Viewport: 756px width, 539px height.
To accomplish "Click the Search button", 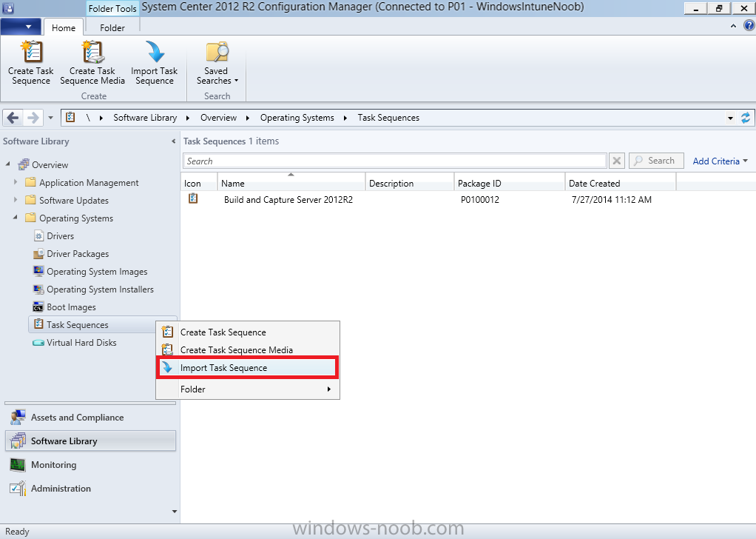I will [x=655, y=161].
